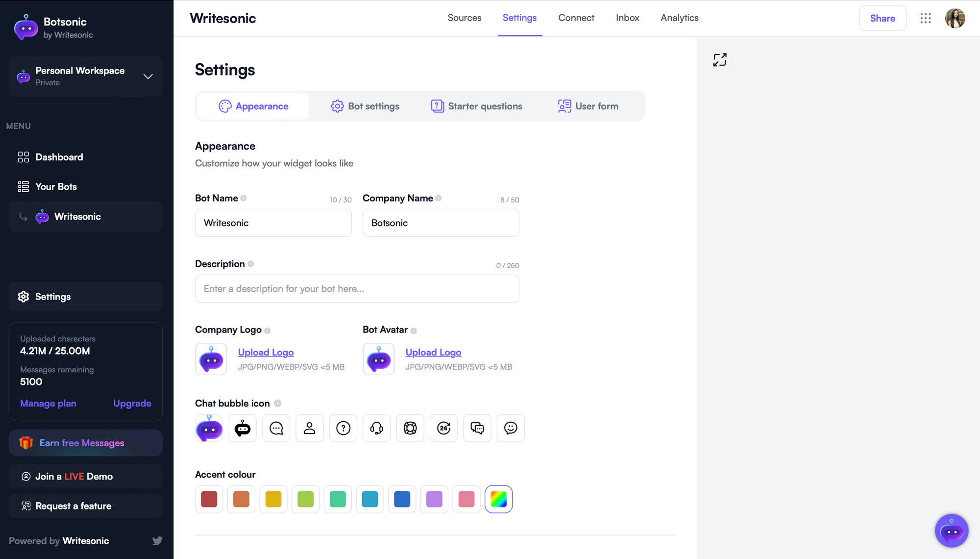The height and width of the screenshot is (559, 980).
Task: Choose the headset chat bubble icon
Action: (x=376, y=428)
